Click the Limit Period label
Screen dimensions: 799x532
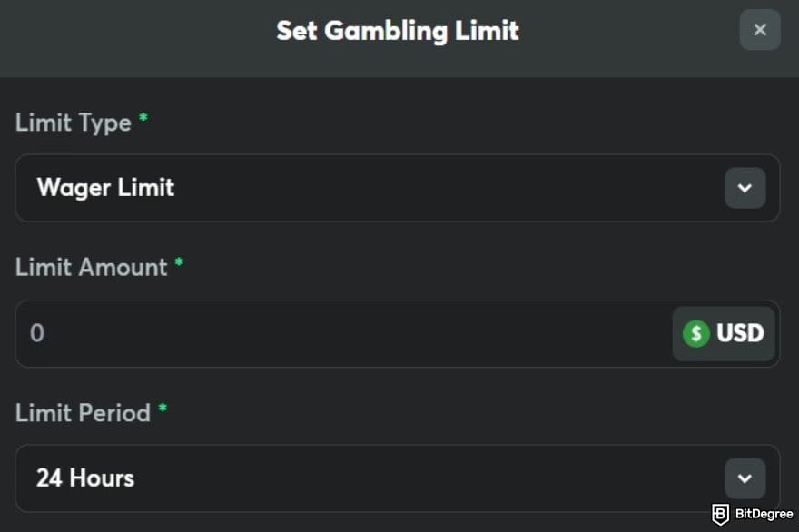click(81, 413)
